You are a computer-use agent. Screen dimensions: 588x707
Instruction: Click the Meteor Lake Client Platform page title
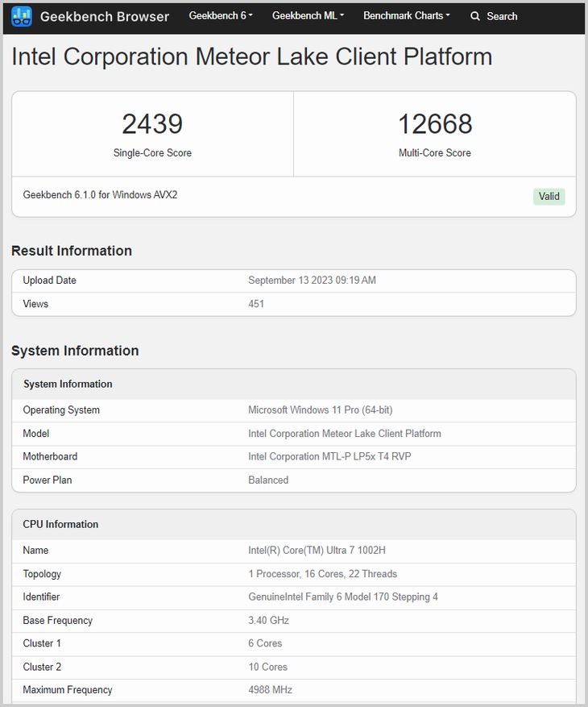[x=251, y=57]
